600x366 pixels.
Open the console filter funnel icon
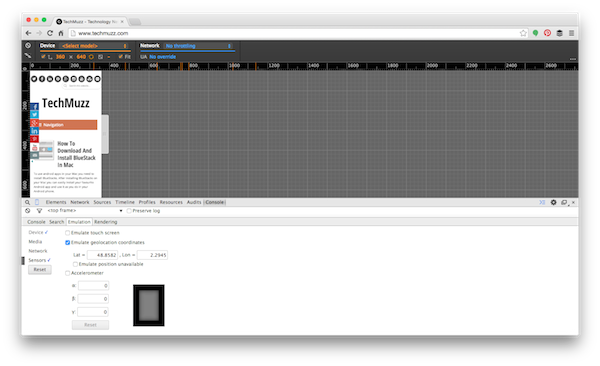pos(39,211)
